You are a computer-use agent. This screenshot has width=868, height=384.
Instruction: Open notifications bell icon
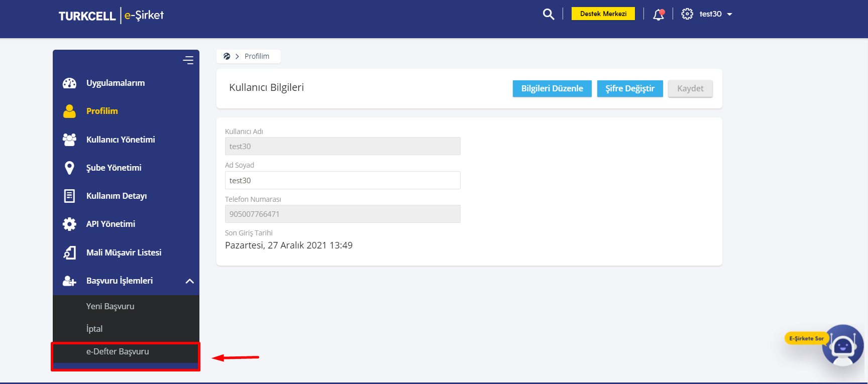659,14
